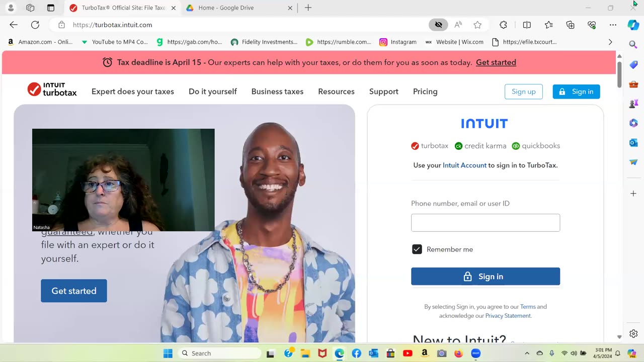644x362 pixels.
Task: Open Facebook icon on the taskbar
Action: pyautogui.click(x=356, y=353)
